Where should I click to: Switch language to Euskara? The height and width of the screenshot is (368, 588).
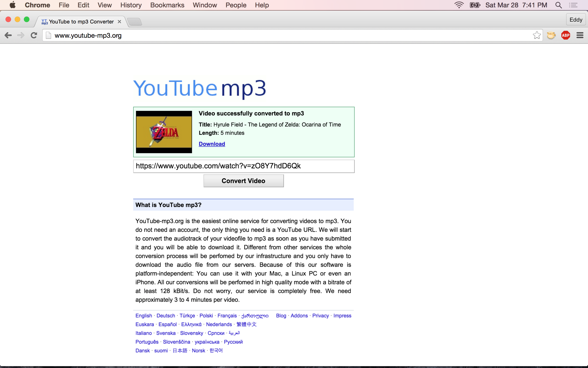tap(145, 324)
